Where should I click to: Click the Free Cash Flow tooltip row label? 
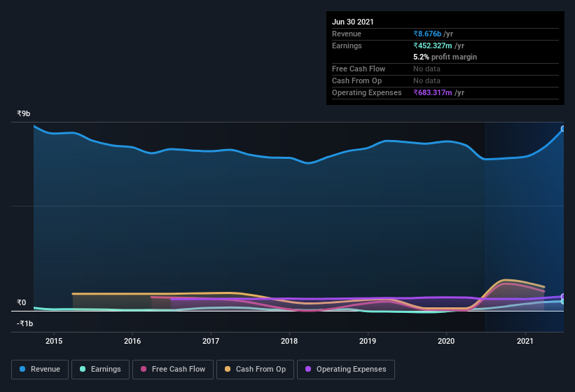tap(359, 69)
